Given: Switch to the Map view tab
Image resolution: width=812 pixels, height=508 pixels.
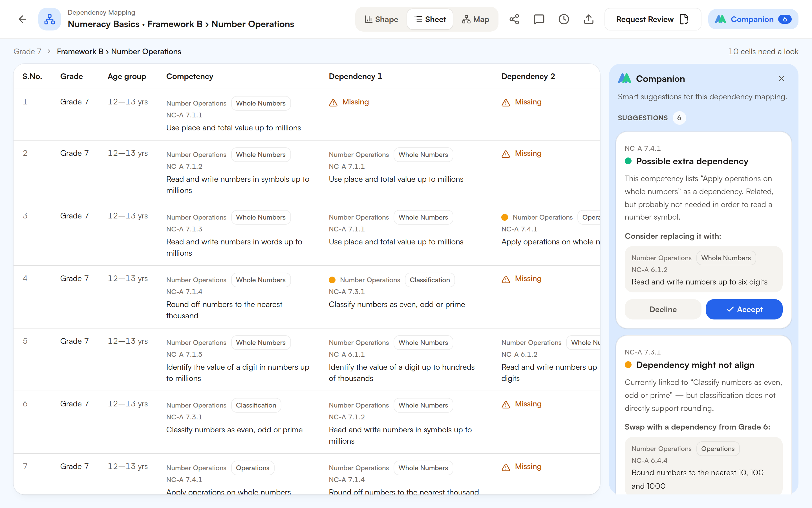Looking at the screenshot, I should 475,19.
